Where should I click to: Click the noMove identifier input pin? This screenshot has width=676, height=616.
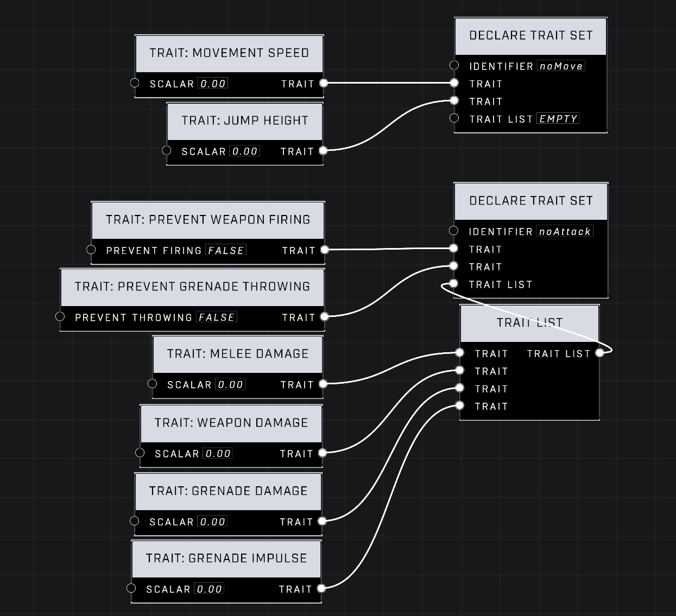coord(454,66)
